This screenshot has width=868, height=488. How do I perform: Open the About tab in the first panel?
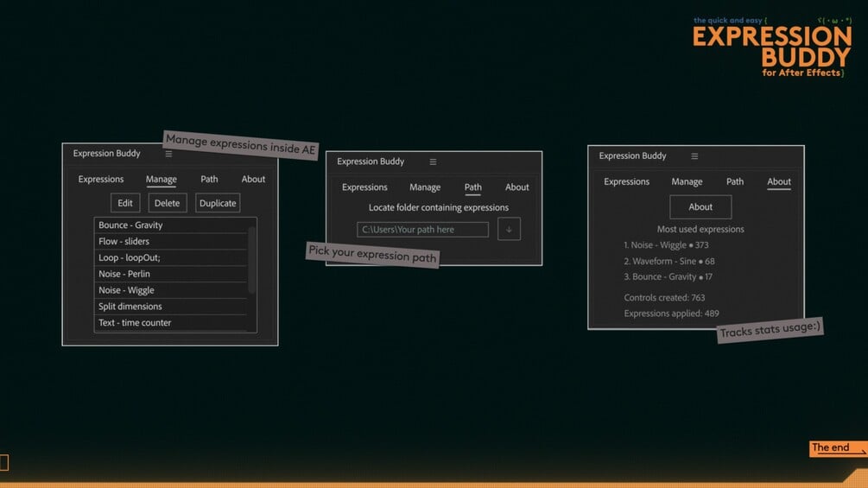click(x=253, y=180)
